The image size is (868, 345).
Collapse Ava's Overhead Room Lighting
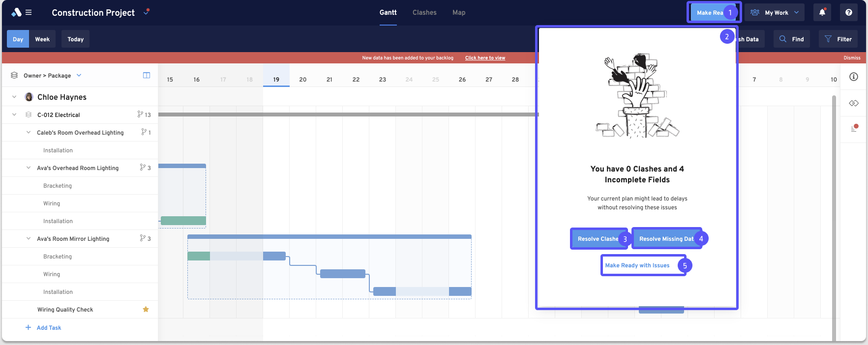29,168
